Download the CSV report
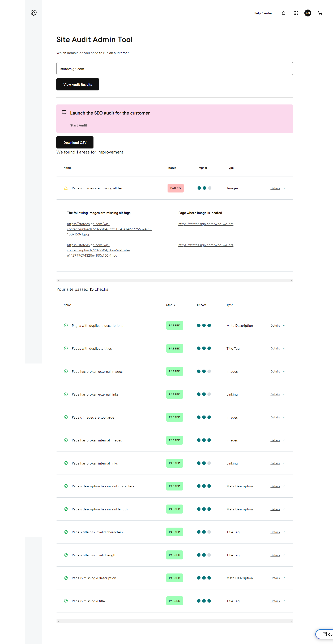The image size is (333, 644). pos(75,142)
